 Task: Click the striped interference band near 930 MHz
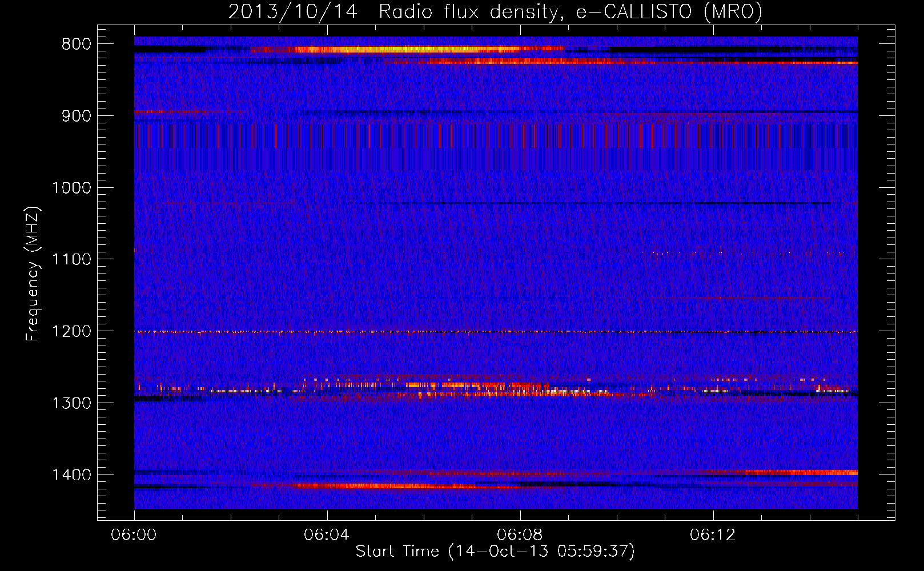(496, 137)
